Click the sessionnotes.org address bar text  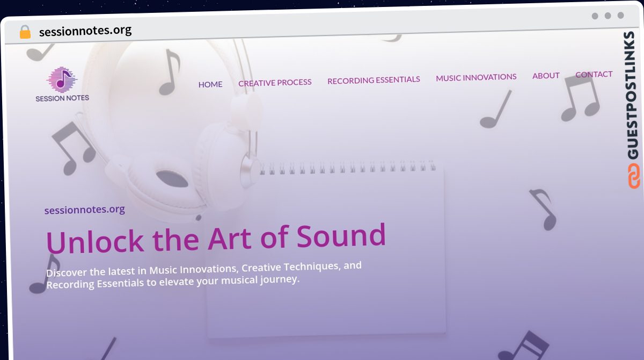pyautogui.click(x=85, y=31)
